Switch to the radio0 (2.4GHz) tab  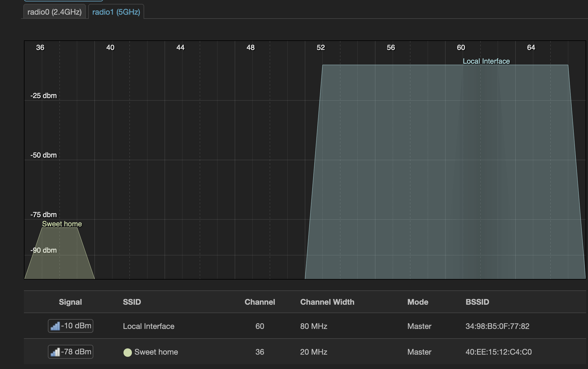tap(54, 12)
